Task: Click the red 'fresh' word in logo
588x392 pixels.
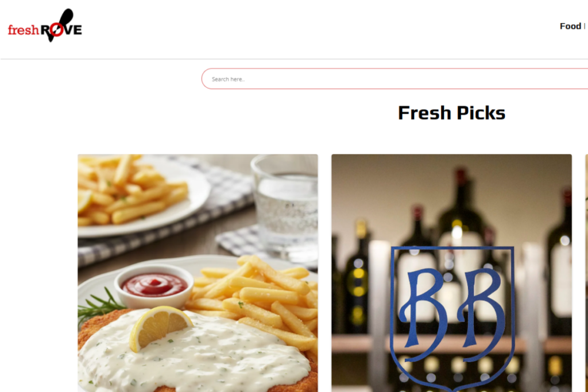Action: click(x=23, y=30)
